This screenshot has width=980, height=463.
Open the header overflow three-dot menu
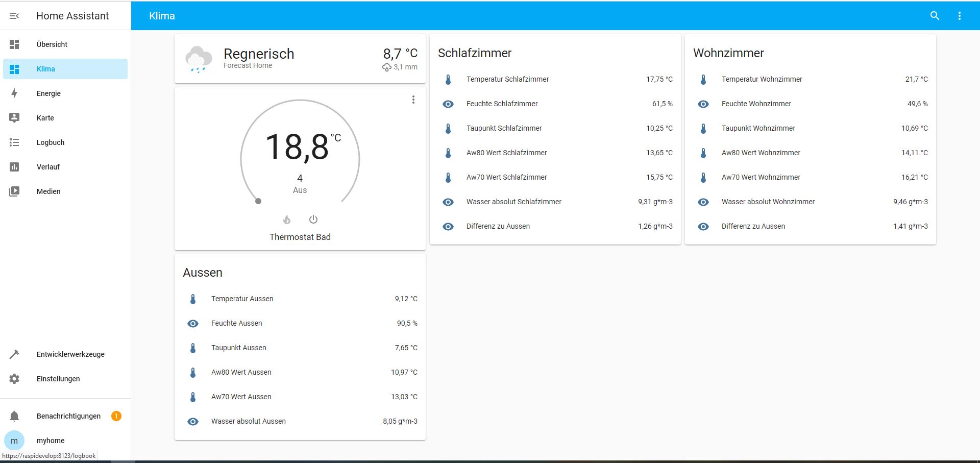(959, 16)
